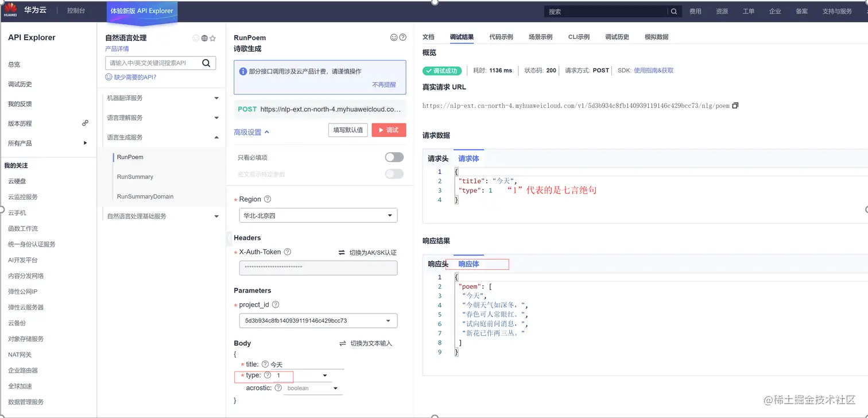The image size is (868, 418).
Task: Click the faded smiley icon next to 自然语言处理
Action: (196, 38)
